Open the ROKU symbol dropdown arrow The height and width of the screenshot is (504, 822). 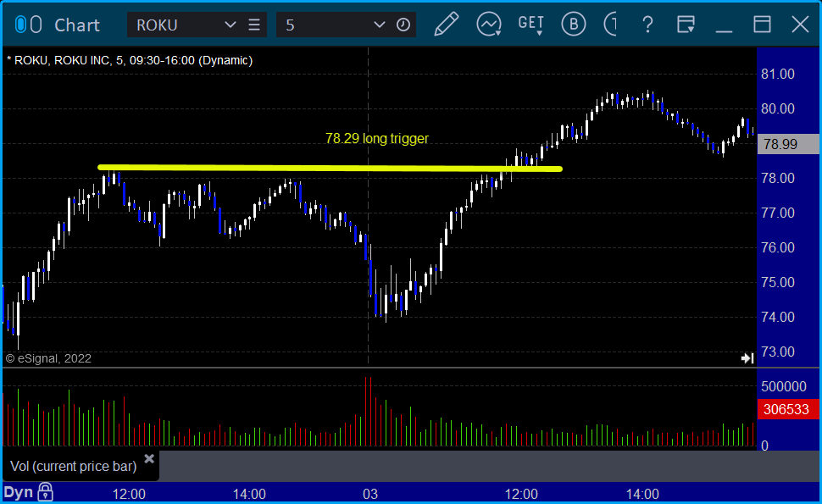tap(230, 25)
